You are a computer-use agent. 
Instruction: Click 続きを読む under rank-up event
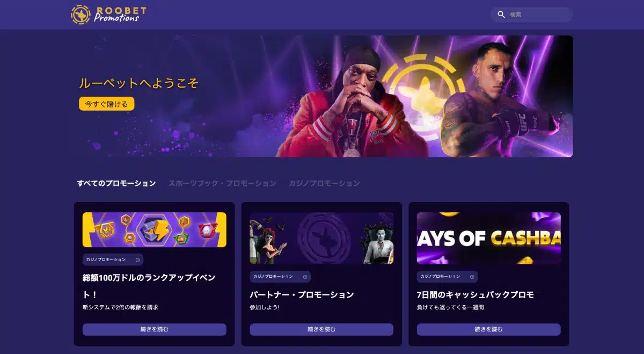155,329
